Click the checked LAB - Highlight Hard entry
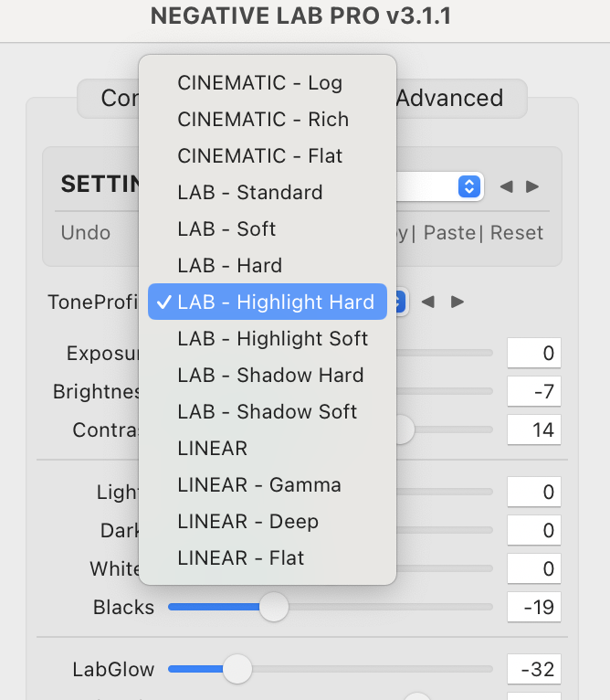610x700 pixels. pos(268,302)
